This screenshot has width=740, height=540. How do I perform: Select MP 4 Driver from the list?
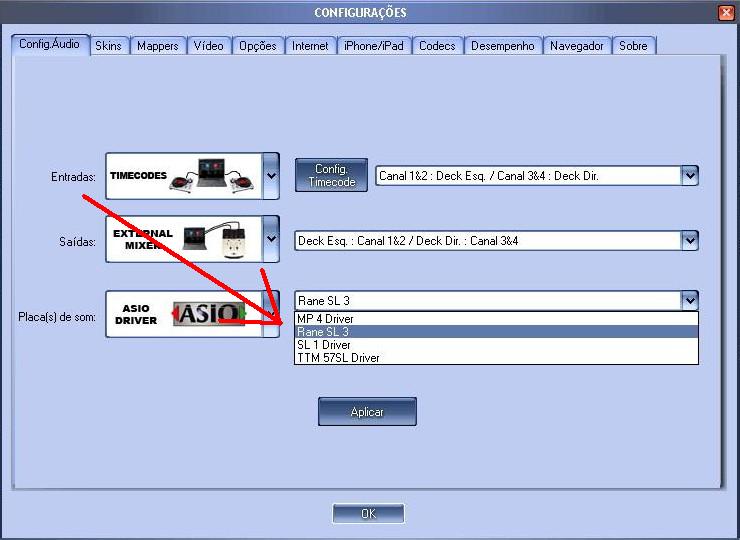point(496,319)
